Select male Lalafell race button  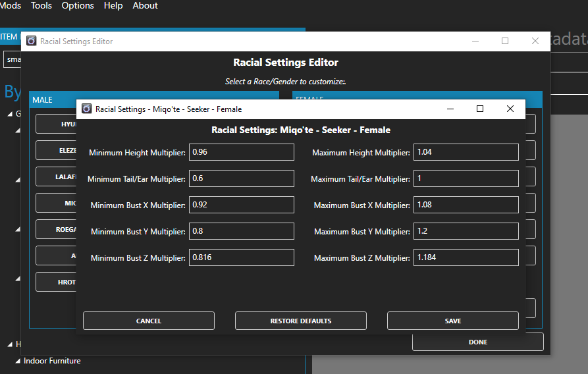click(56, 176)
